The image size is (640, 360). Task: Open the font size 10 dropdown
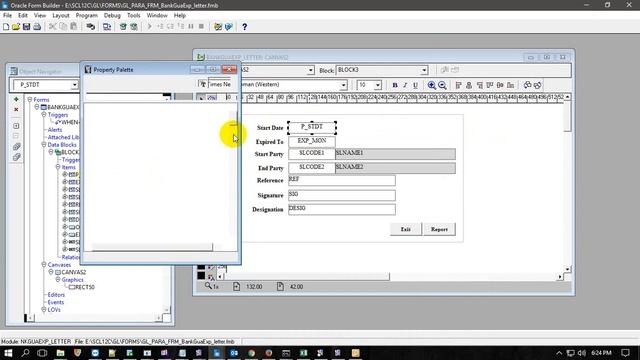(x=378, y=85)
